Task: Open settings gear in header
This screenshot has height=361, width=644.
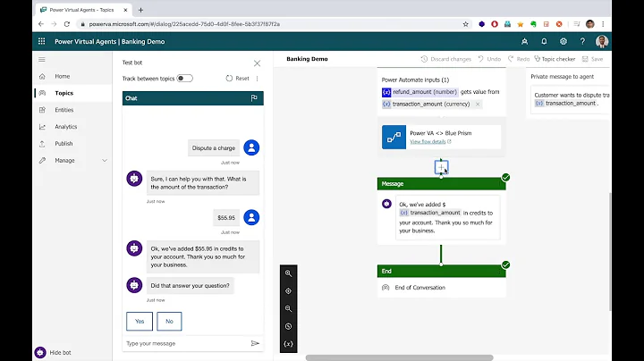Action: (x=563, y=41)
